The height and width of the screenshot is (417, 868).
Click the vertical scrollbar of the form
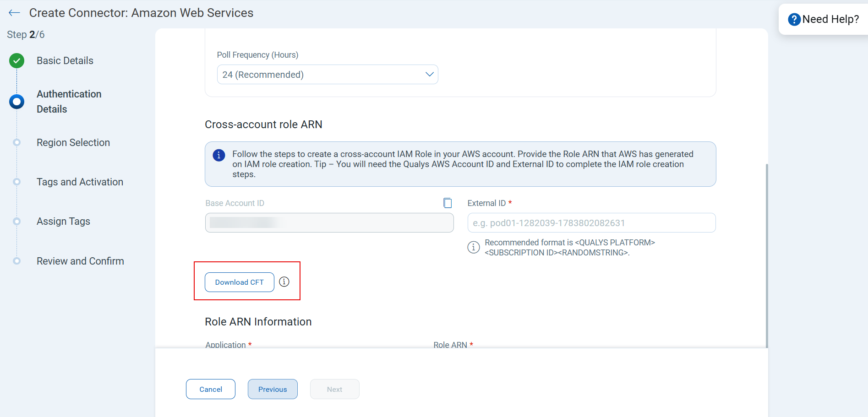coord(767,255)
